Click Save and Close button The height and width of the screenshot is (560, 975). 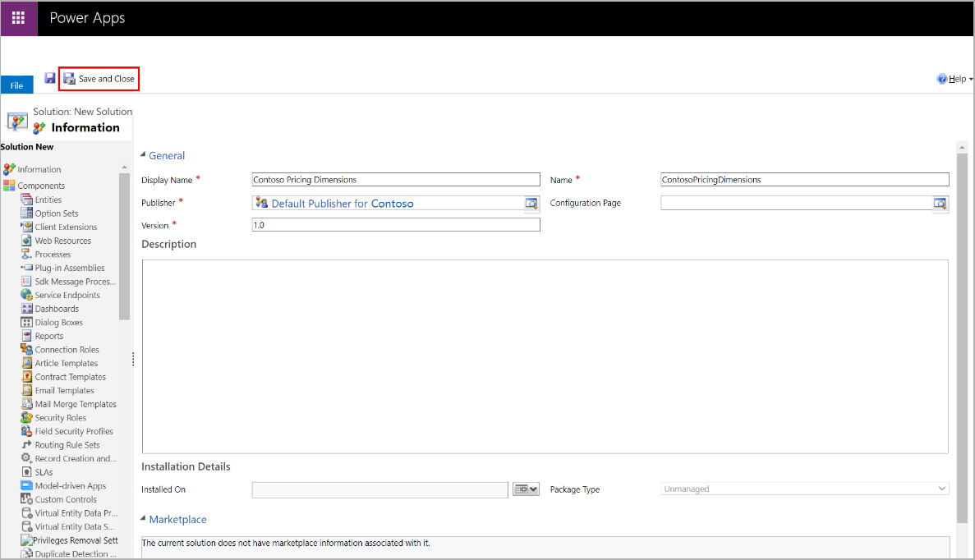(99, 79)
